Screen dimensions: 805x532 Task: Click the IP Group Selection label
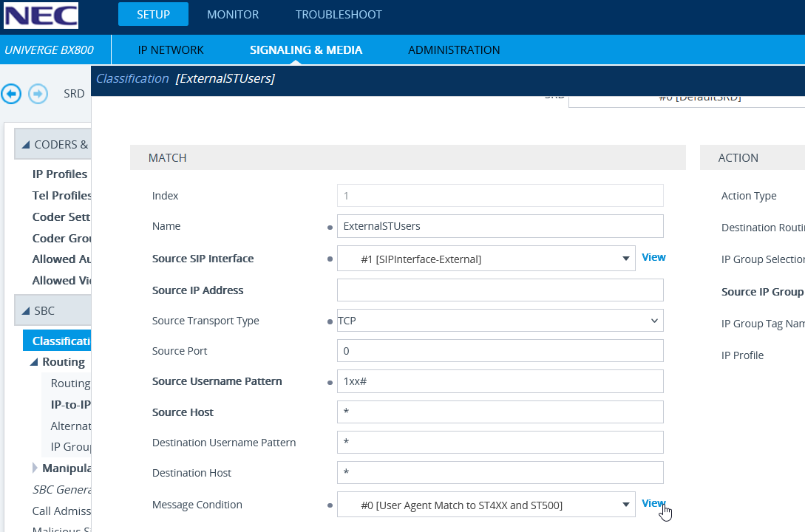[x=763, y=259]
